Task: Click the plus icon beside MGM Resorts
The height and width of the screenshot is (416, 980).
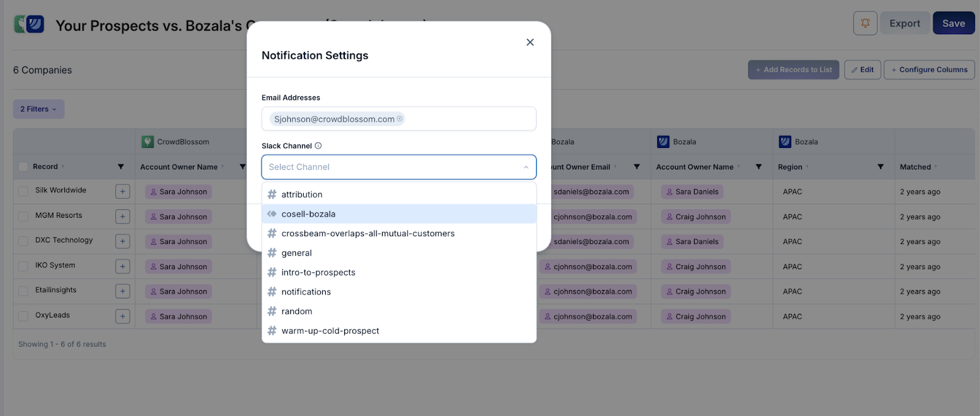Action: (x=123, y=217)
